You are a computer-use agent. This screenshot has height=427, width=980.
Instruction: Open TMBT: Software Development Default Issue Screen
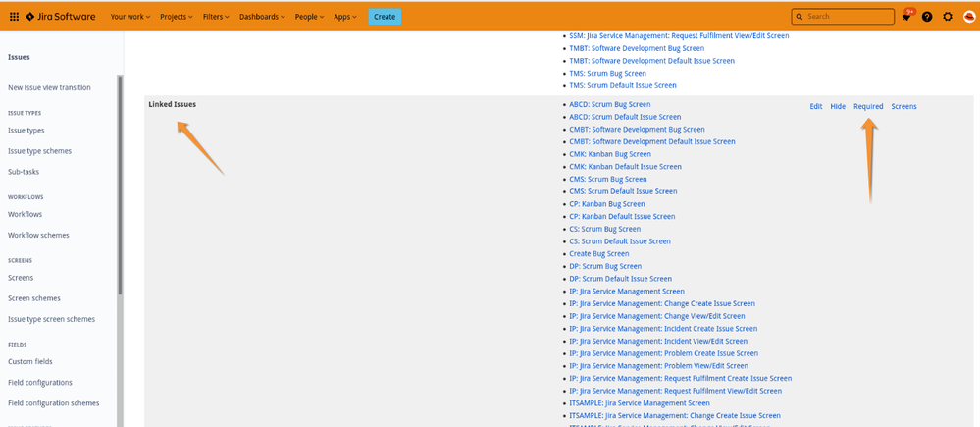(652, 61)
